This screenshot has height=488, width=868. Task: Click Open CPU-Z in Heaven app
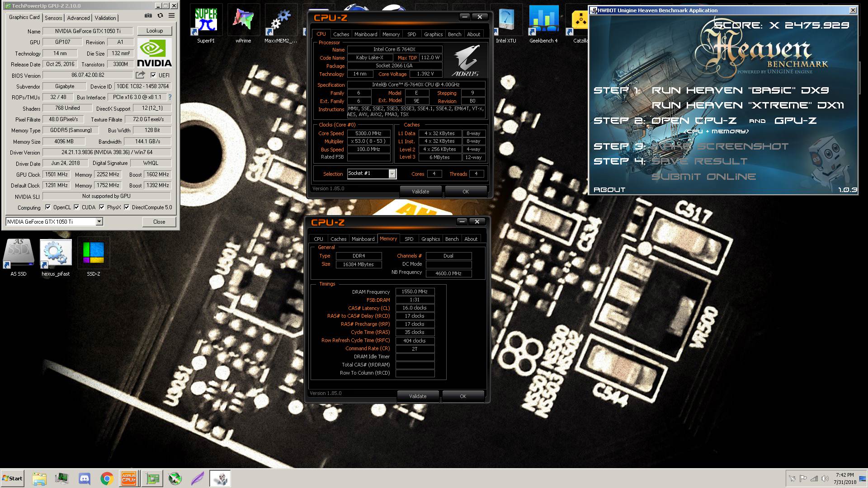click(694, 121)
